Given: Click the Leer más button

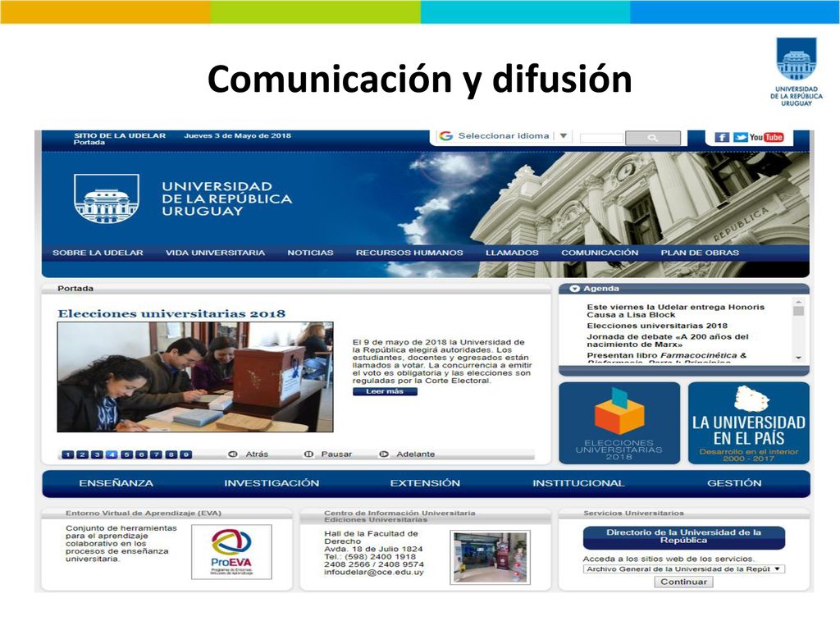Looking at the screenshot, I should point(385,391).
